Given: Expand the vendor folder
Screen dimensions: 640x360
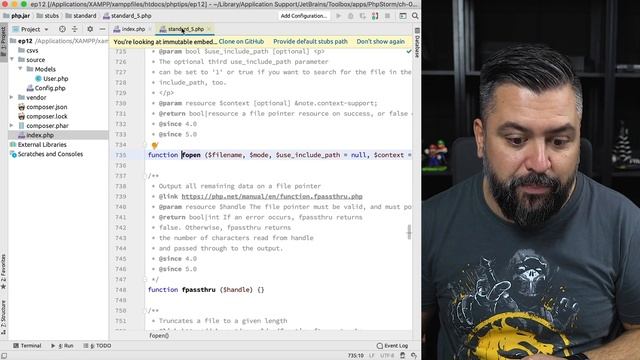Looking at the screenshot, I should [12, 98].
